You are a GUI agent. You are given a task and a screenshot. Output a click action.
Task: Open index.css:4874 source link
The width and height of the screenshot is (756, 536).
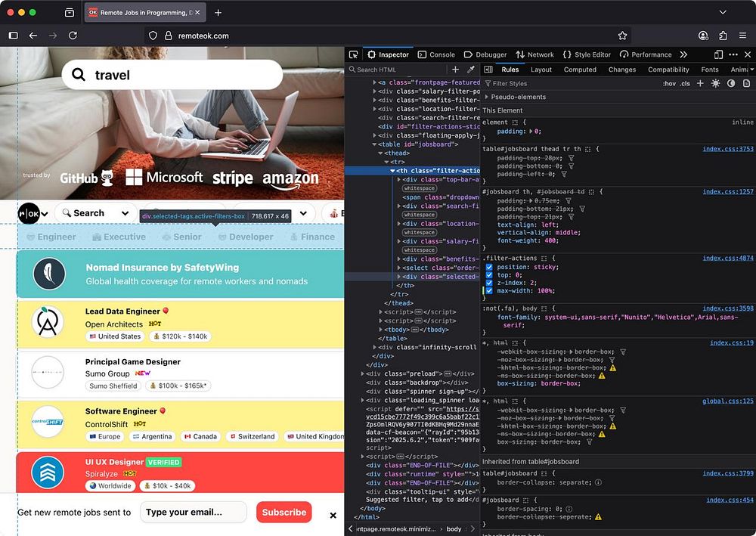click(x=727, y=259)
